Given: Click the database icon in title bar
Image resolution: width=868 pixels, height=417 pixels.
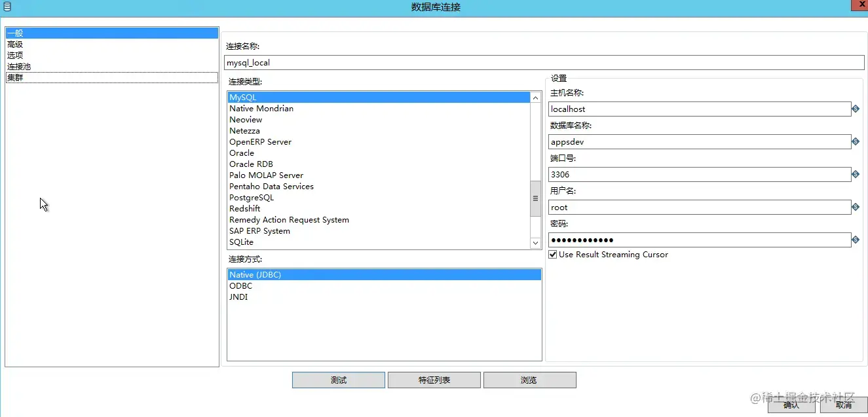Looking at the screenshot, I should 7,7.
